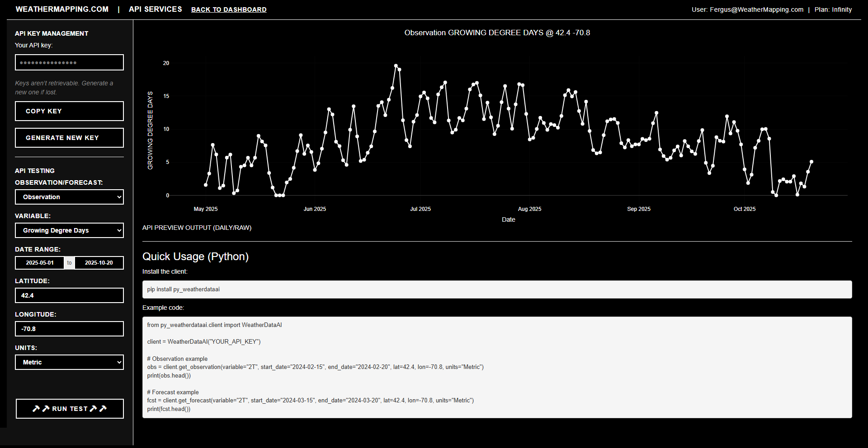Viewport: 868px width, 448px height.
Task: Select the LATITUDE field showing 42.4
Action: point(69,295)
